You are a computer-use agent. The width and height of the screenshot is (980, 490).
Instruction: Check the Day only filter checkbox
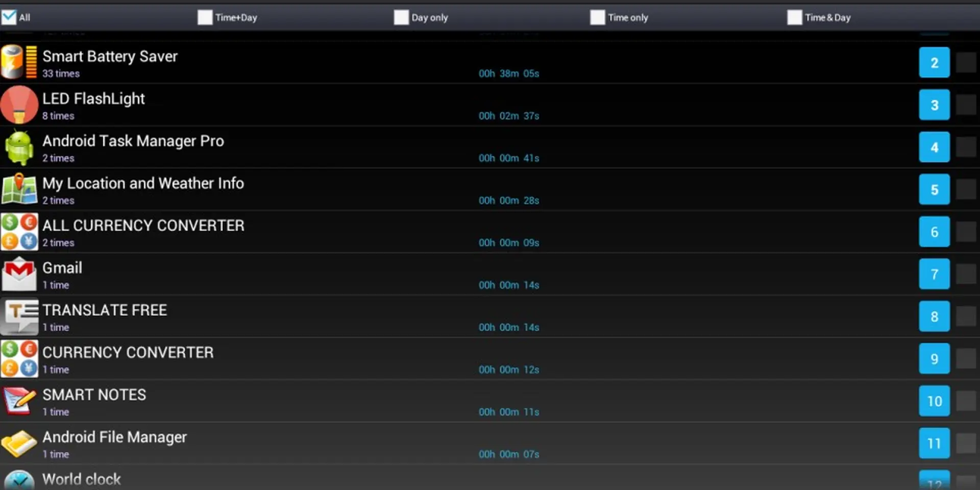tap(402, 17)
